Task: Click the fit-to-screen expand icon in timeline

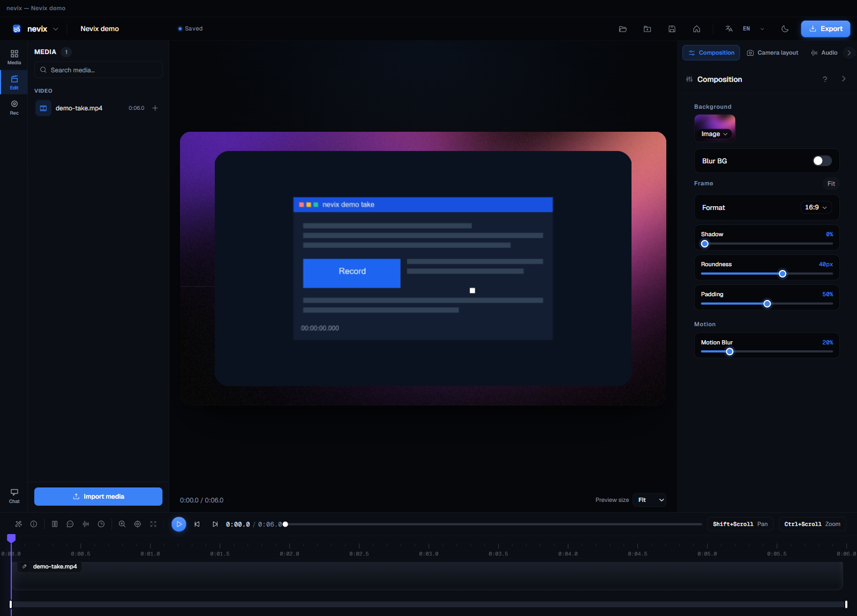Action: click(x=153, y=524)
